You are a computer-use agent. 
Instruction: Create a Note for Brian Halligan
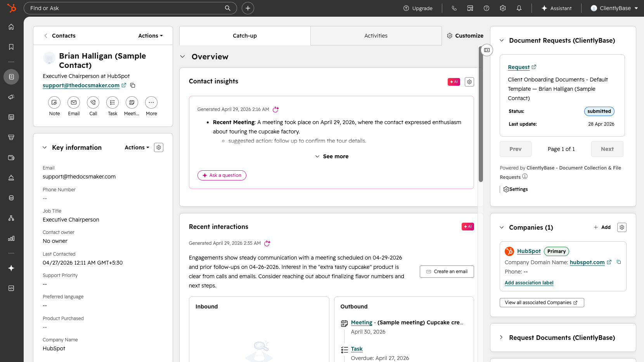point(54,102)
